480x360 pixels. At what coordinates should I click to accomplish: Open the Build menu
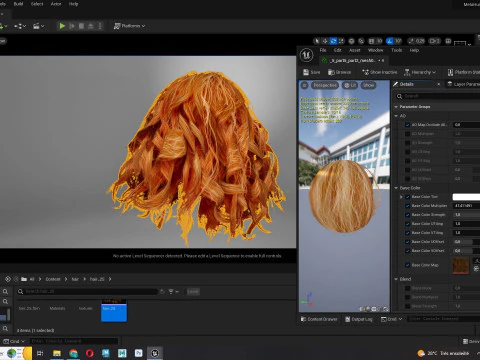(x=18, y=4)
